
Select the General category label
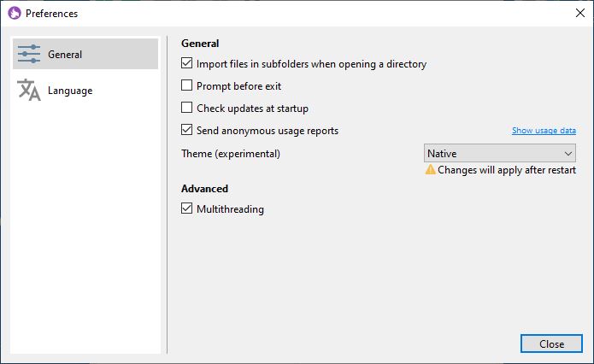coord(65,55)
